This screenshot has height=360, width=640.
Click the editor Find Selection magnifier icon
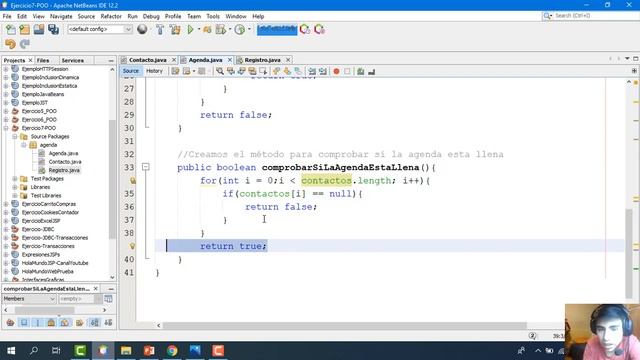pos(220,71)
